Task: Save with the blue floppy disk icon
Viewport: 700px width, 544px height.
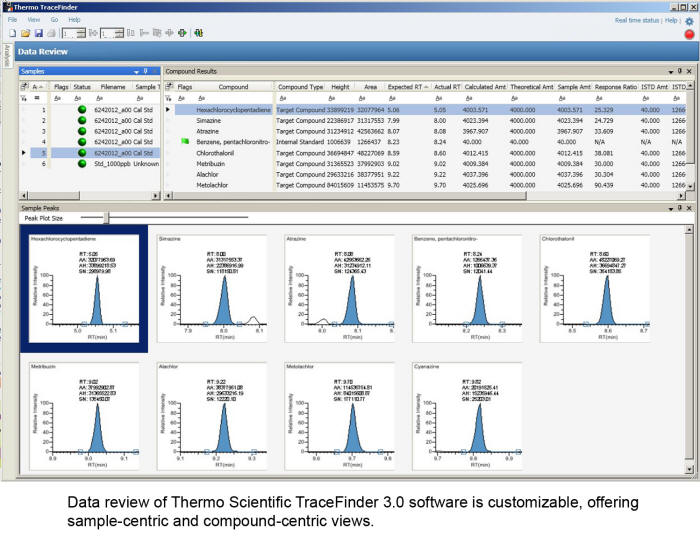Action: click(38, 33)
